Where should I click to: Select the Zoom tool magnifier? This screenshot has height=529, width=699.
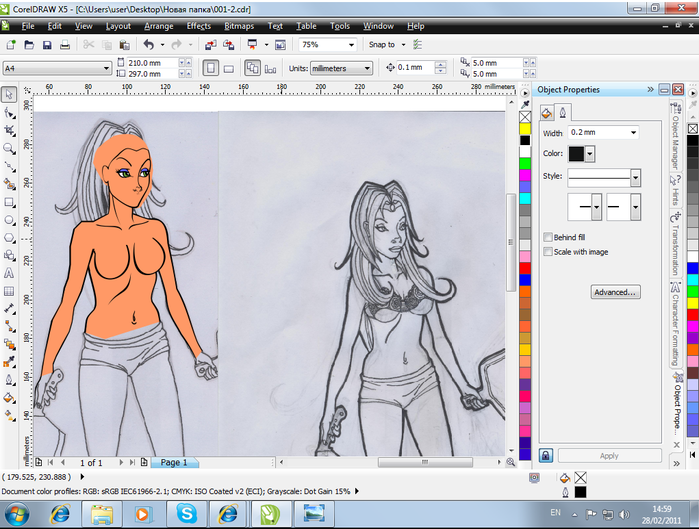point(9,148)
